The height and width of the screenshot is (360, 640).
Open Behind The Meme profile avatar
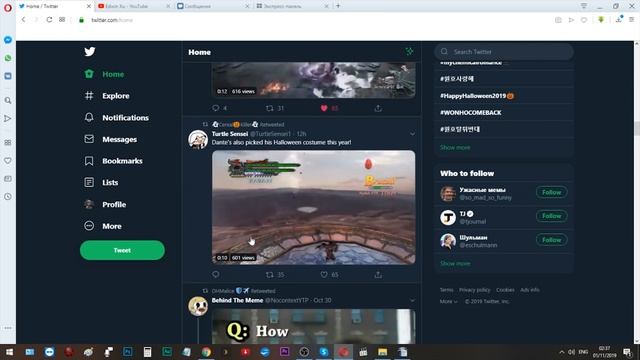pyautogui.click(x=198, y=306)
